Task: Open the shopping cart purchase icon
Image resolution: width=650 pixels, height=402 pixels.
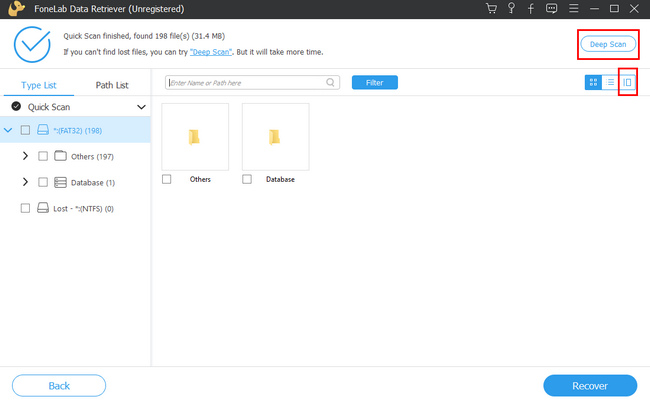Action: click(x=491, y=8)
